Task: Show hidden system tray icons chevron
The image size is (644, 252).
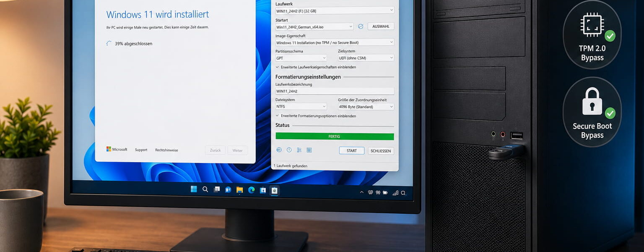Action: (x=362, y=192)
